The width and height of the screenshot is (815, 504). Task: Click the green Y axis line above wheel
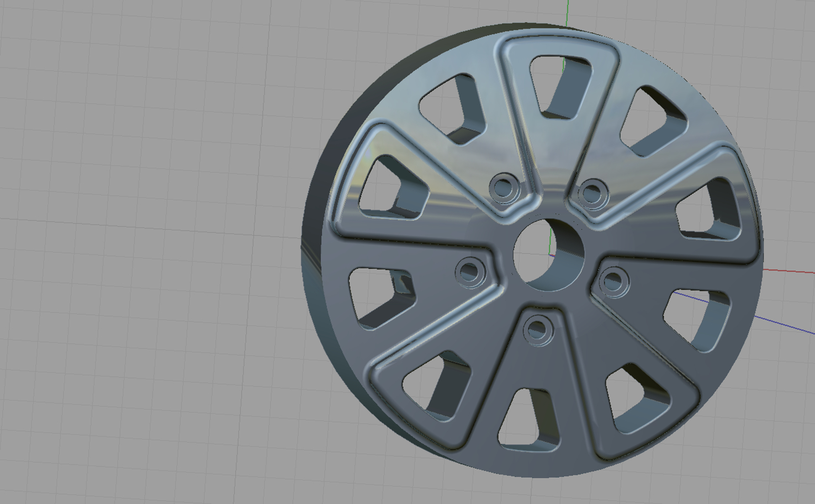click(567, 13)
